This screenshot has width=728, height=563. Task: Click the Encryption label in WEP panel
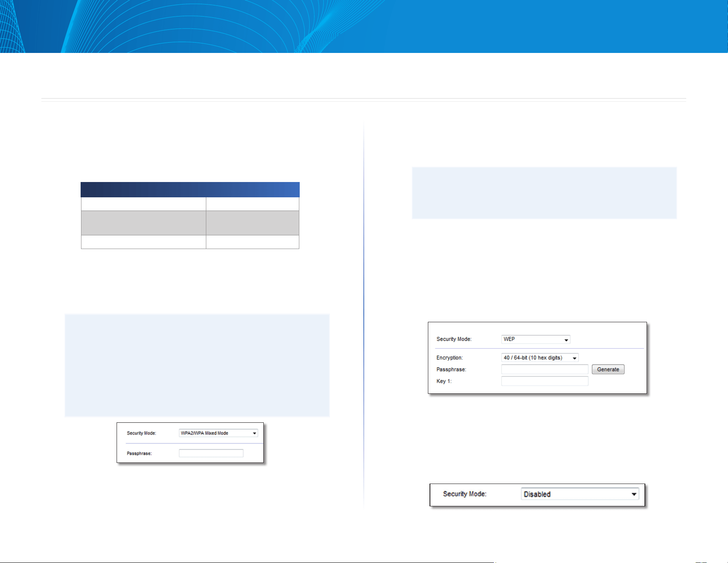tap(449, 358)
